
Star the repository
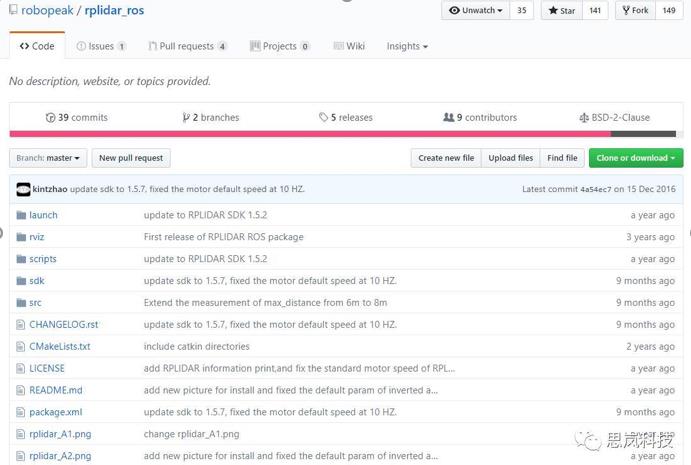pos(562,10)
